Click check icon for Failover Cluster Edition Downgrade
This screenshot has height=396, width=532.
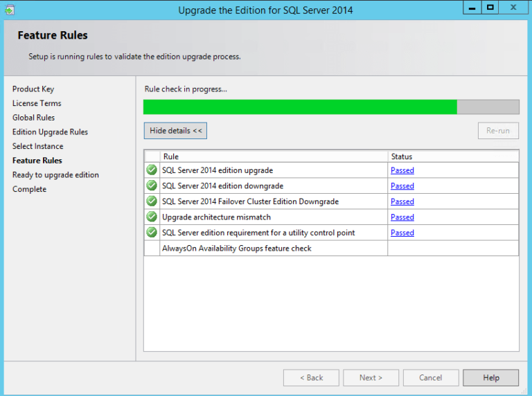(152, 201)
